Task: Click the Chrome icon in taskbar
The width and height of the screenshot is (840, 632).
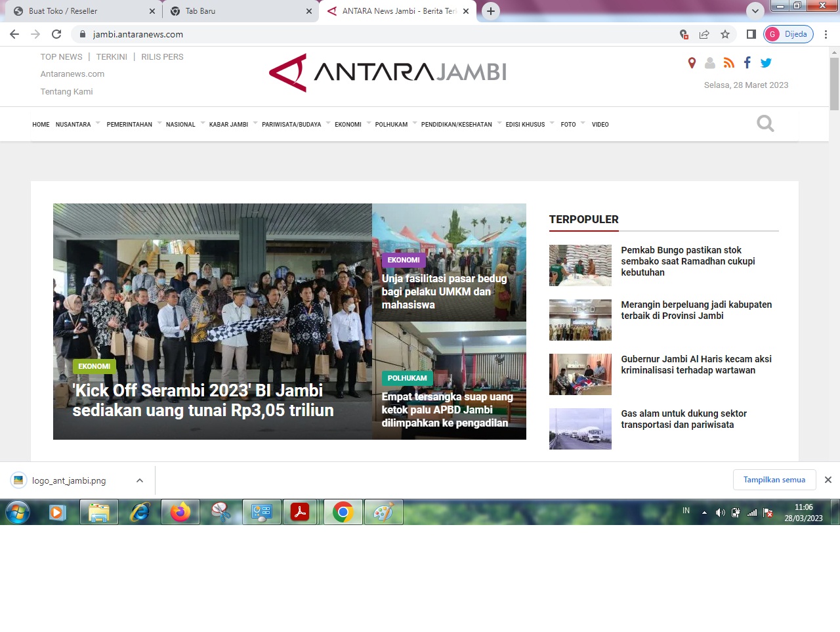Action: [343, 512]
